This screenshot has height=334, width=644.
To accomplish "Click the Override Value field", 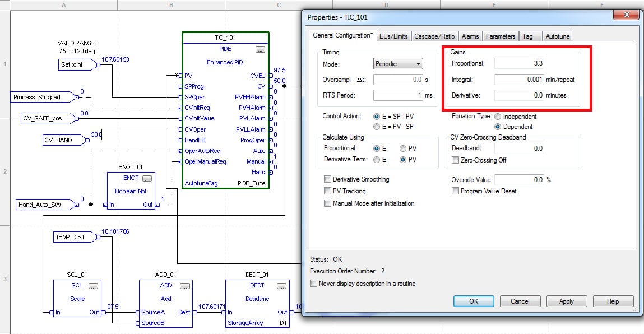I will (519, 179).
